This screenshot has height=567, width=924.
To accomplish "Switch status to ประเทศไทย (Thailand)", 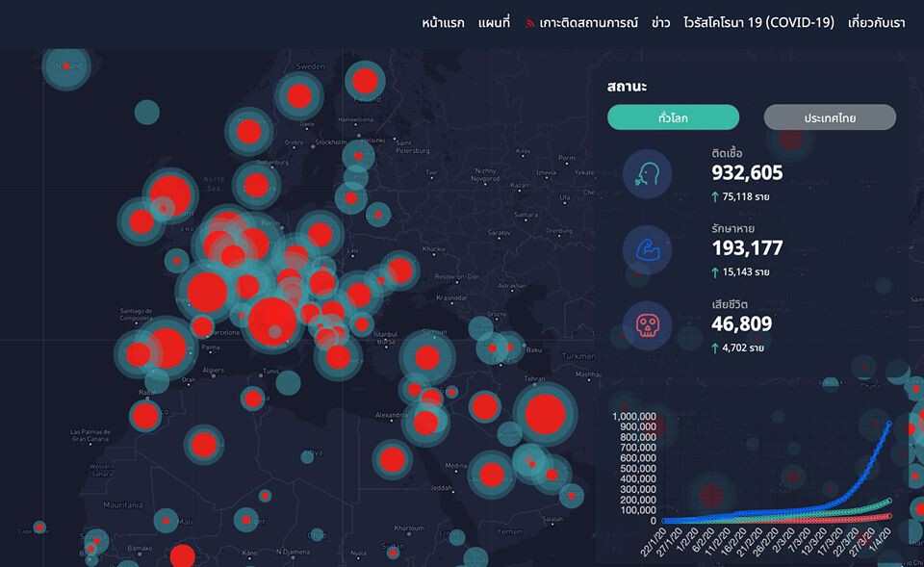I will click(x=830, y=117).
